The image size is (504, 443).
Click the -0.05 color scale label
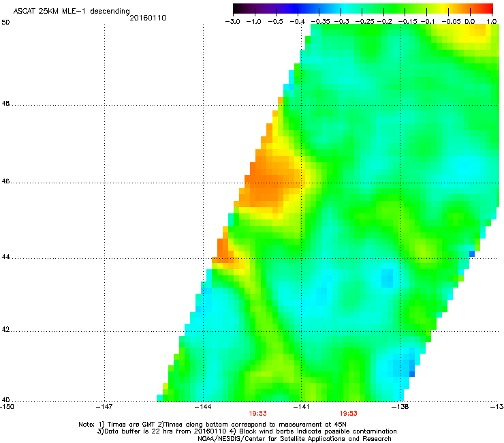pyautogui.click(x=451, y=22)
